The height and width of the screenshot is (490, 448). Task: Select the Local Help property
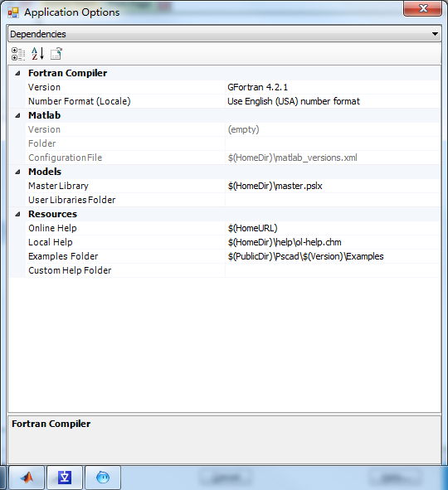tap(51, 242)
